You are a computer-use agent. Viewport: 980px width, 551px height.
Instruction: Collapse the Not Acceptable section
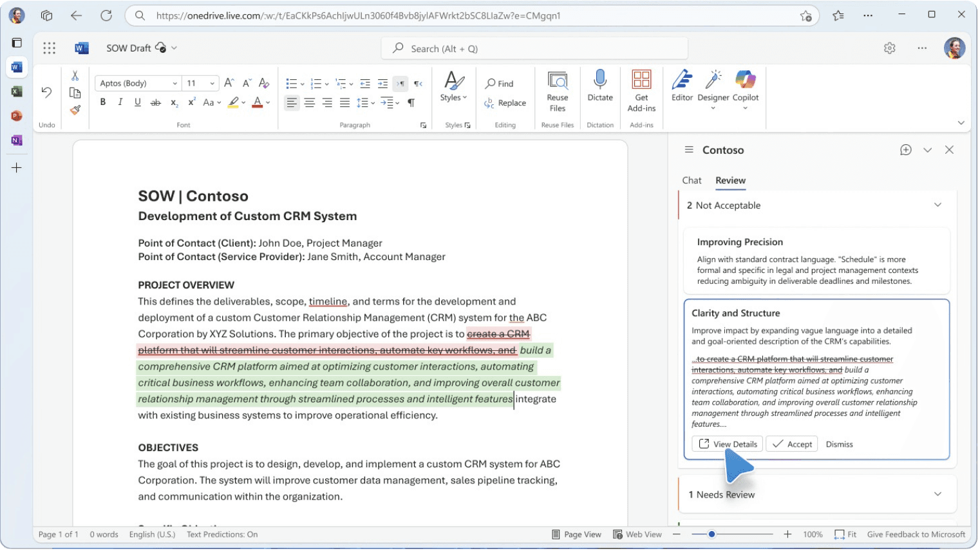tap(938, 205)
